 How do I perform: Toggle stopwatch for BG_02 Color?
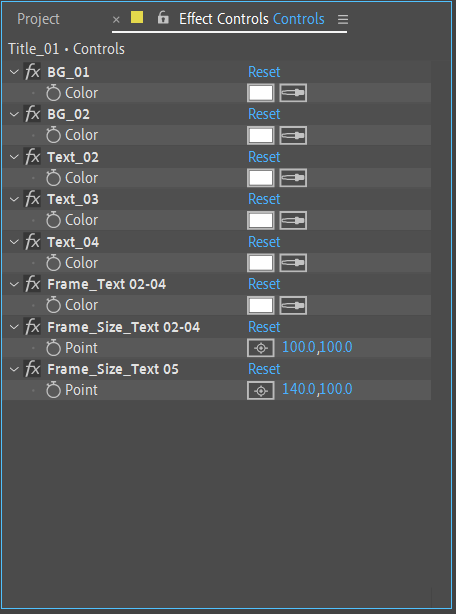coord(53,135)
